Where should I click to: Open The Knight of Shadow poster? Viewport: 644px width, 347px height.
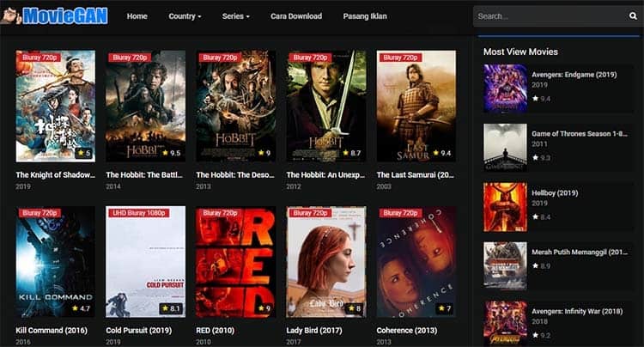click(x=56, y=106)
